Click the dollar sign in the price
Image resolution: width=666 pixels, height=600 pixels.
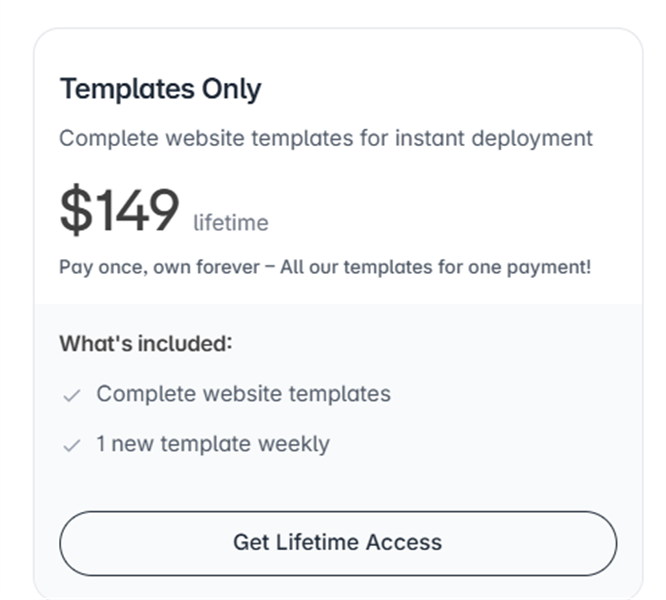[x=74, y=211]
